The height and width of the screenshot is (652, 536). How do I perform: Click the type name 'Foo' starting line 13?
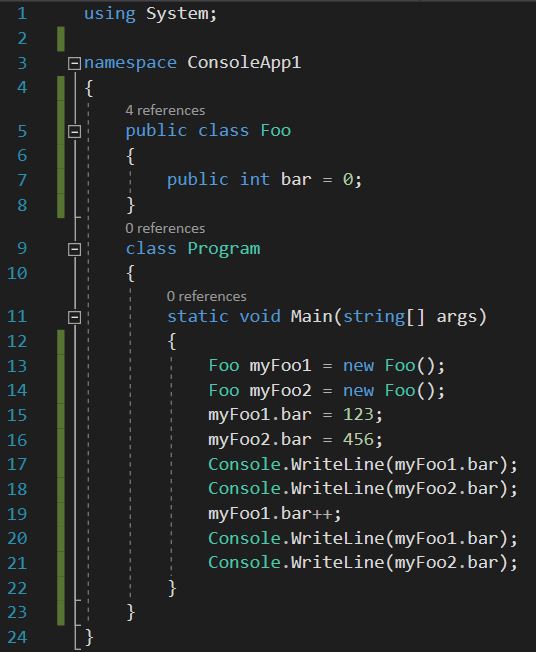(x=224, y=366)
